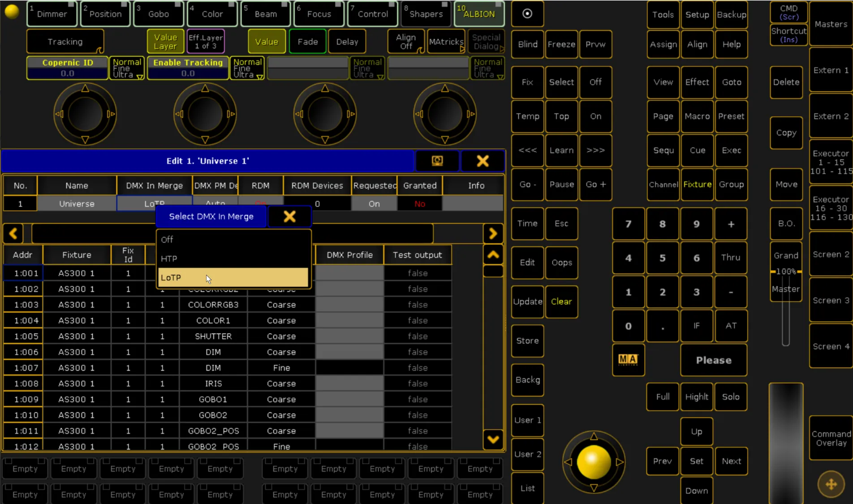Image resolution: width=853 pixels, height=504 pixels.
Task: Click the minus key on numeric keypad
Action: coord(731,292)
